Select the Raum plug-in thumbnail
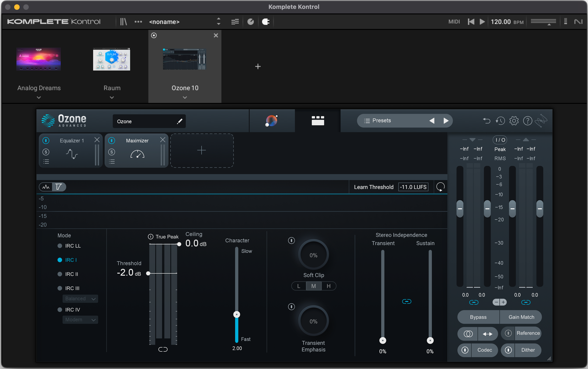The image size is (588, 369). coord(112,59)
